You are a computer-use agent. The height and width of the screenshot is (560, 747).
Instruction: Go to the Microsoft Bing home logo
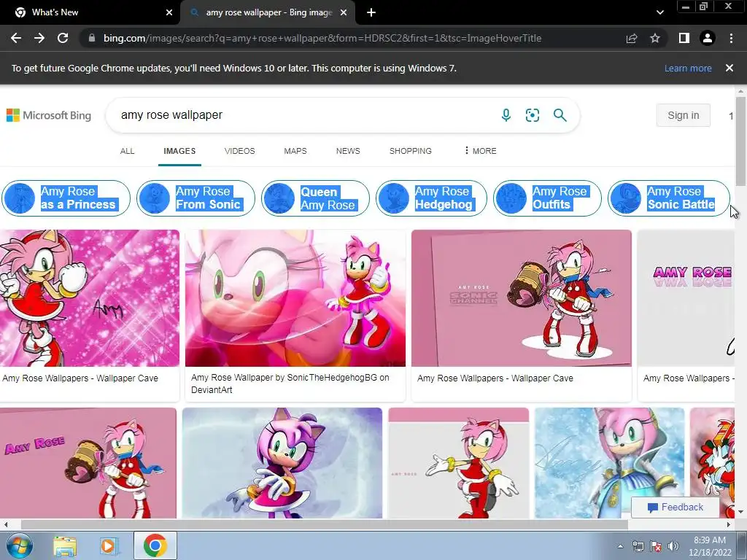tap(49, 115)
